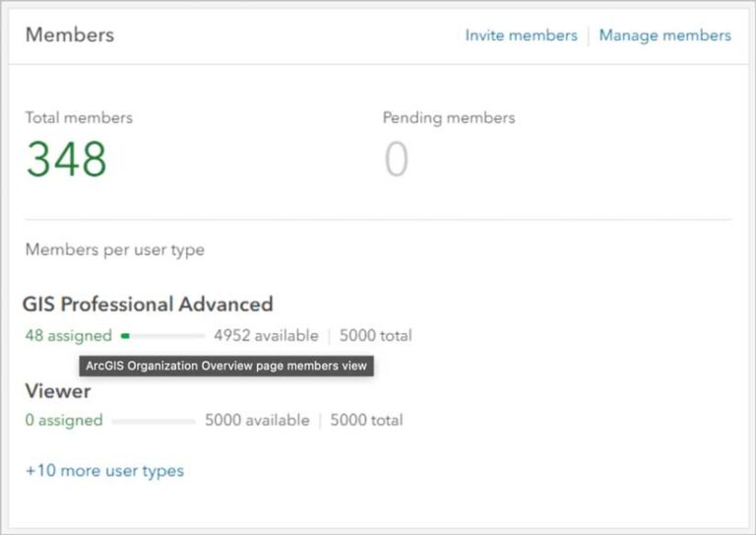Click the GIS Professional Advanced usage bar
This screenshot has width=756, height=535.
tap(162, 336)
